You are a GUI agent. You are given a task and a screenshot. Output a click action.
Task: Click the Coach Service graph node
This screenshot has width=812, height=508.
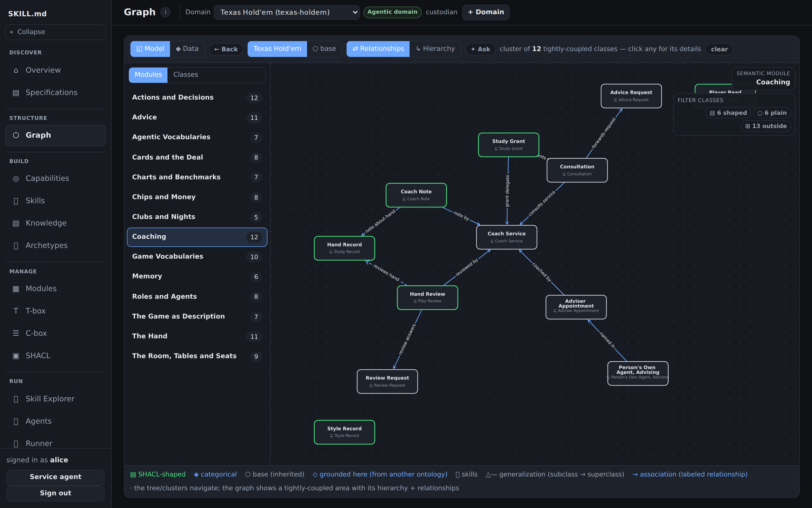(506, 237)
